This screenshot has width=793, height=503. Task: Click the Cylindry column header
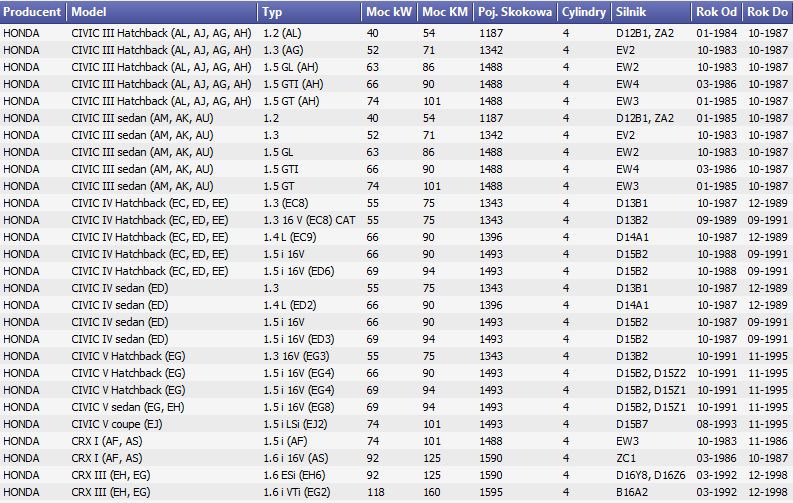click(584, 12)
